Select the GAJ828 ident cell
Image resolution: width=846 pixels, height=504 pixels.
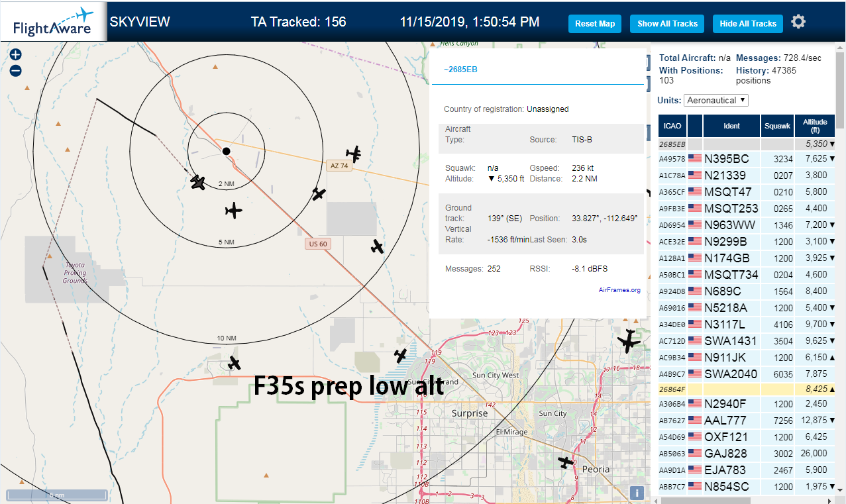(x=731, y=453)
